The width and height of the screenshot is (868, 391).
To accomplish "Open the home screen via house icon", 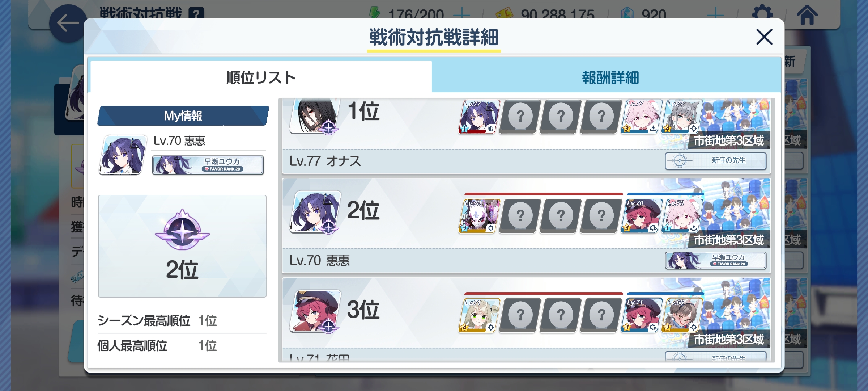I will click(807, 15).
